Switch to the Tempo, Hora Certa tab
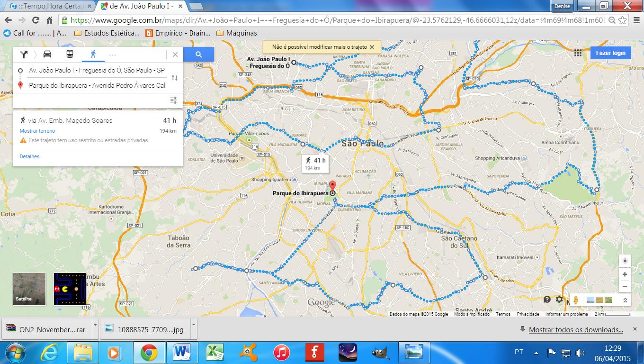The image size is (644, 364). coord(46,6)
